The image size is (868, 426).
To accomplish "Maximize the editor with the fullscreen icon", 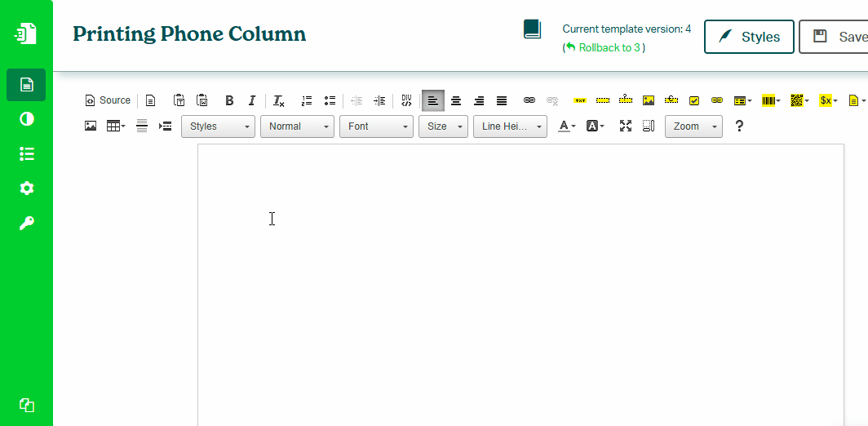I will (626, 126).
